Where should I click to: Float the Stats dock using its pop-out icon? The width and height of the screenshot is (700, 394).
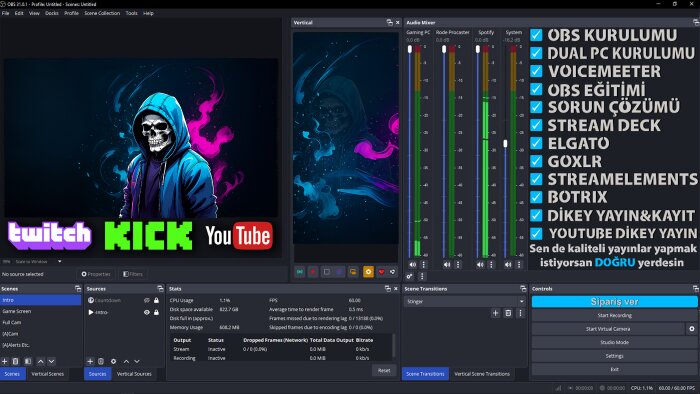tap(388, 289)
